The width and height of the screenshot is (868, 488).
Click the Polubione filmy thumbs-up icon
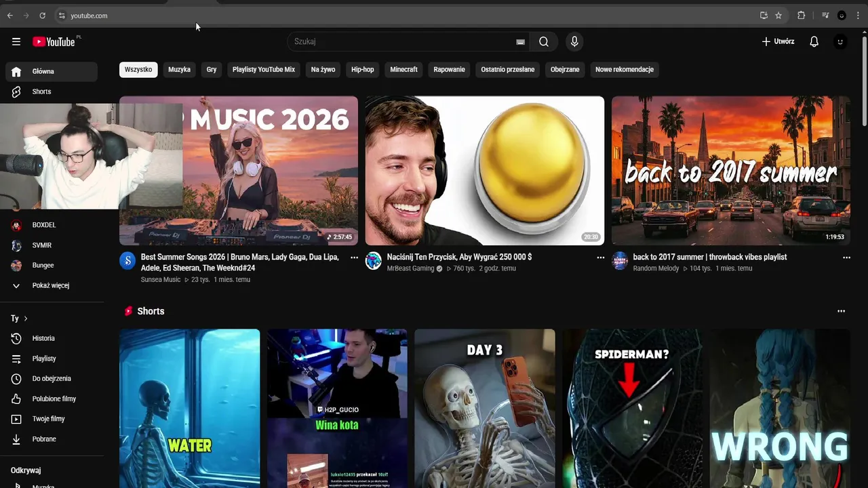(x=16, y=399)
